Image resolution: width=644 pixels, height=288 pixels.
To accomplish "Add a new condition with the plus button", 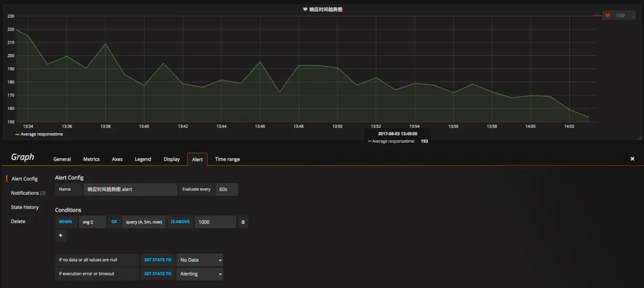I will [x=60, y=236].
